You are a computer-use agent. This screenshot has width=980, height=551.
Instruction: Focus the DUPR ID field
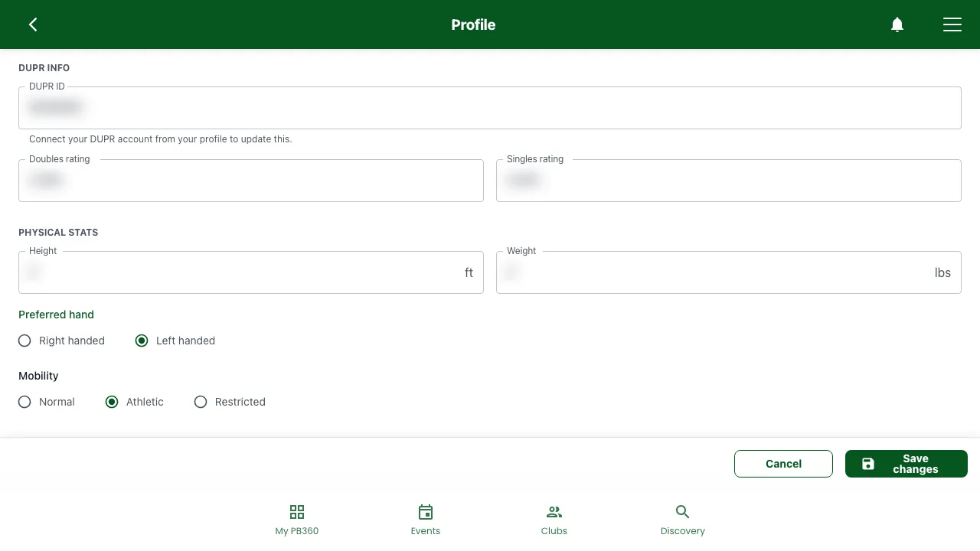(490, 108)
